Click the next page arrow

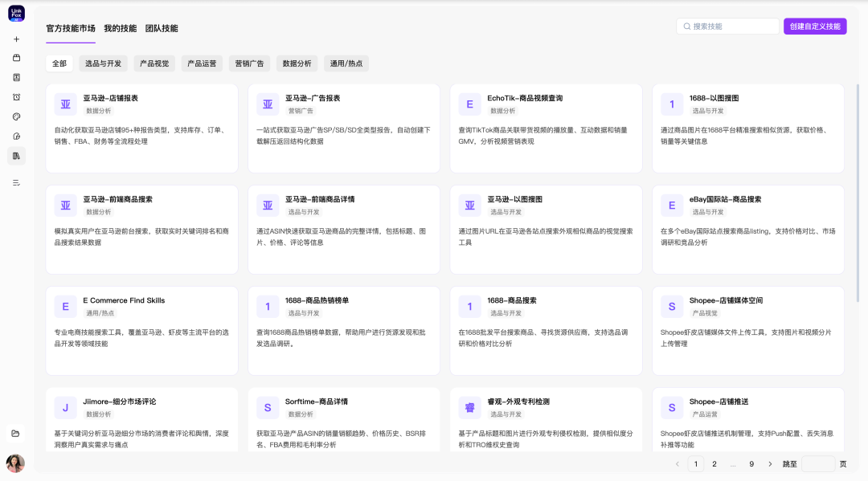770,464
